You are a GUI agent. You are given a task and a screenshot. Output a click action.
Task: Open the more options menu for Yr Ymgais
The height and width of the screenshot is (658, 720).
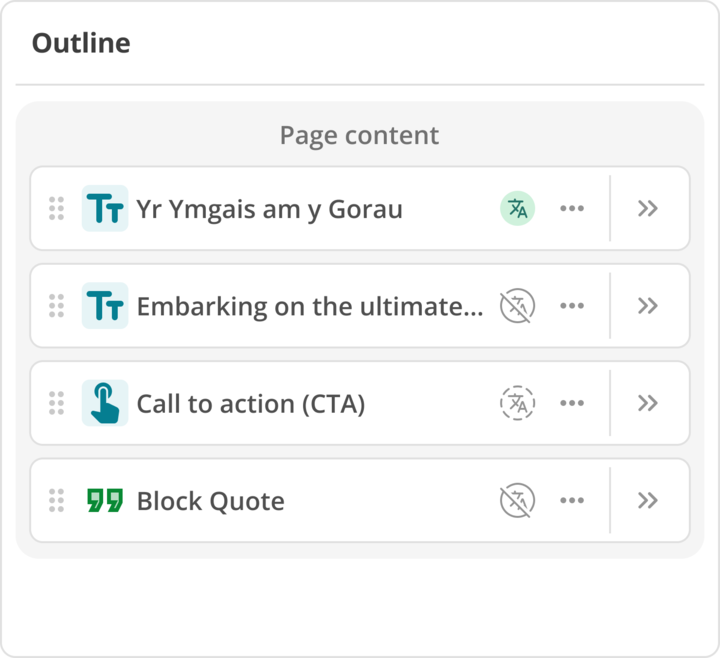[572, 208]
